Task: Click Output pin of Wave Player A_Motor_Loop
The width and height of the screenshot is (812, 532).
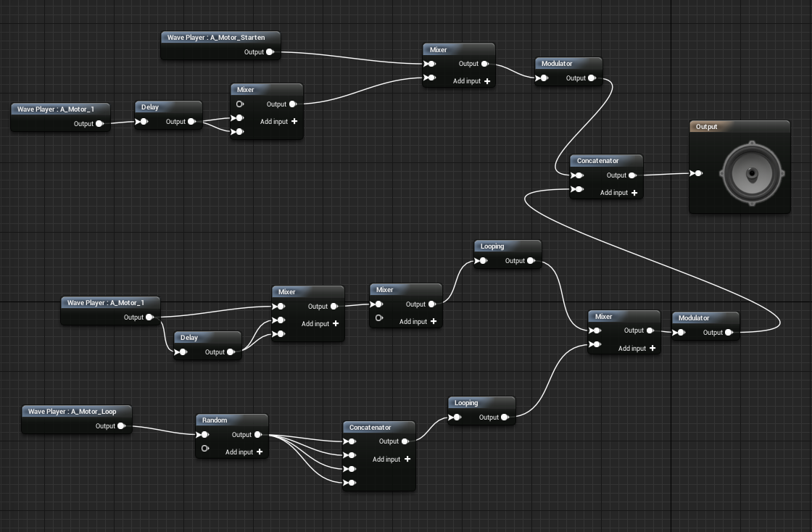Action: tap(121, 426)
